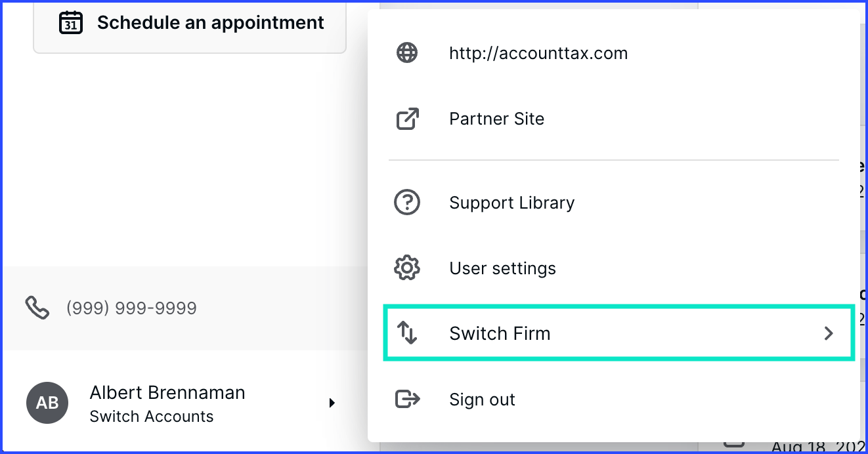Click the phone handset icon
868x454 pixels.
tap(37, 307)
